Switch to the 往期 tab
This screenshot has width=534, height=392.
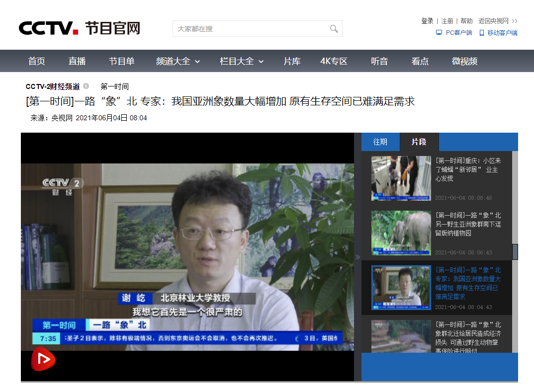point(380,142)
